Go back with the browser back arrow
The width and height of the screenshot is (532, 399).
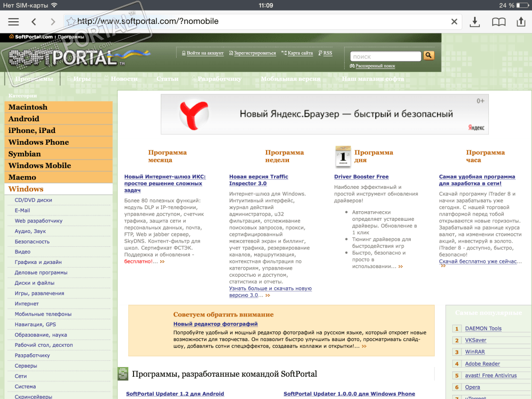(x=34, y=22)
